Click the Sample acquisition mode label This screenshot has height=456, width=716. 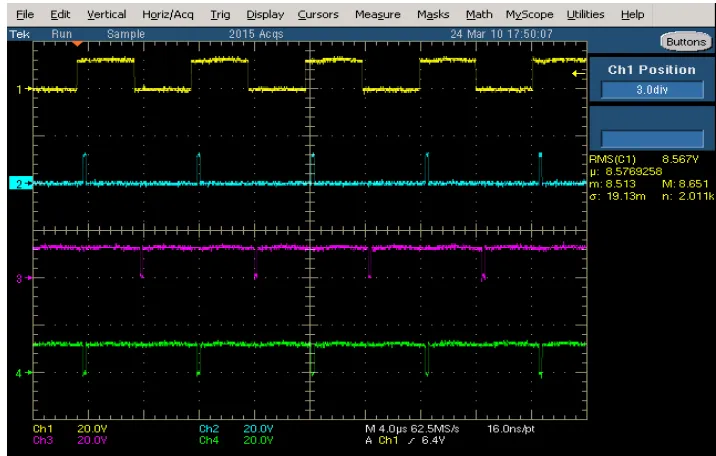[x=126, y=34]
